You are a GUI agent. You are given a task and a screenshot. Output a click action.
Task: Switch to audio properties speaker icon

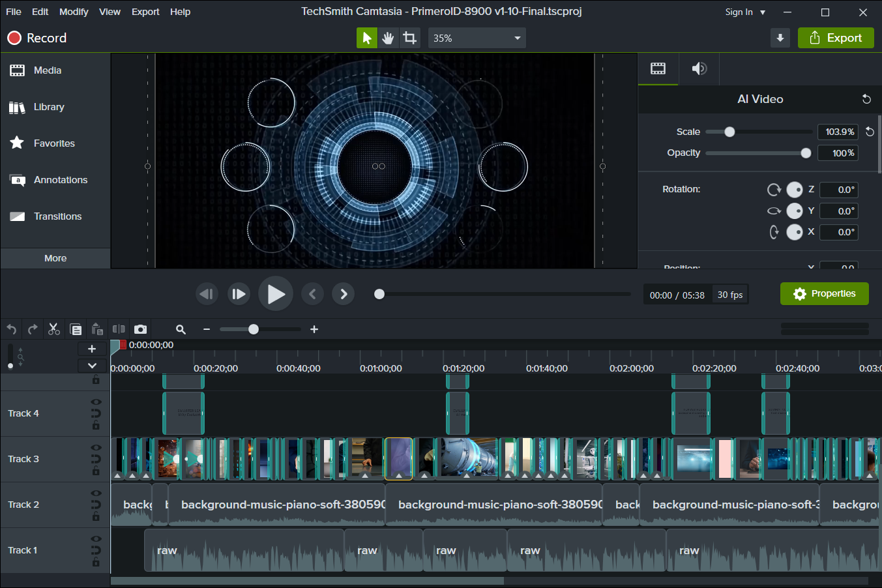pyautogui.click(x=698, y=68)
